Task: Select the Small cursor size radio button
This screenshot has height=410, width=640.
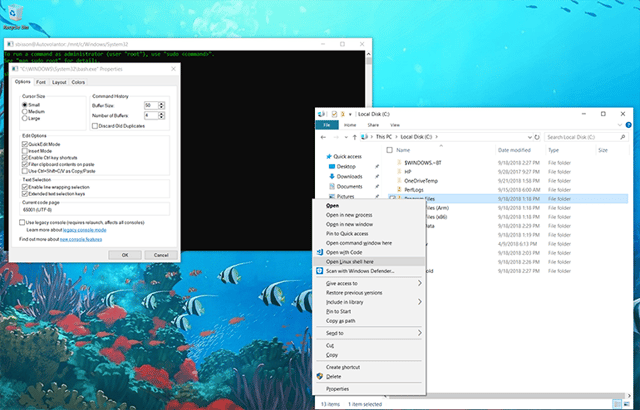Action: (24, 105)
